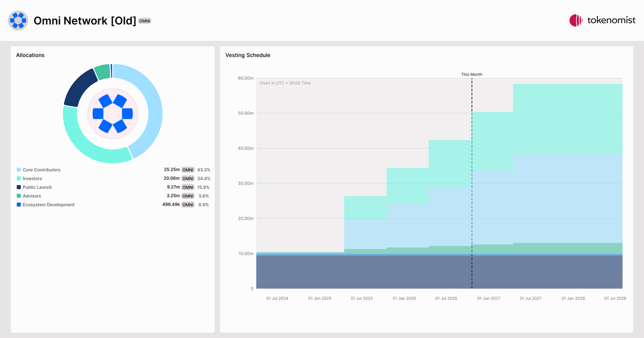The width and height of the screenshot is (644, 338).
Task: Click the 3.25m allocation value
Action: 173,196
